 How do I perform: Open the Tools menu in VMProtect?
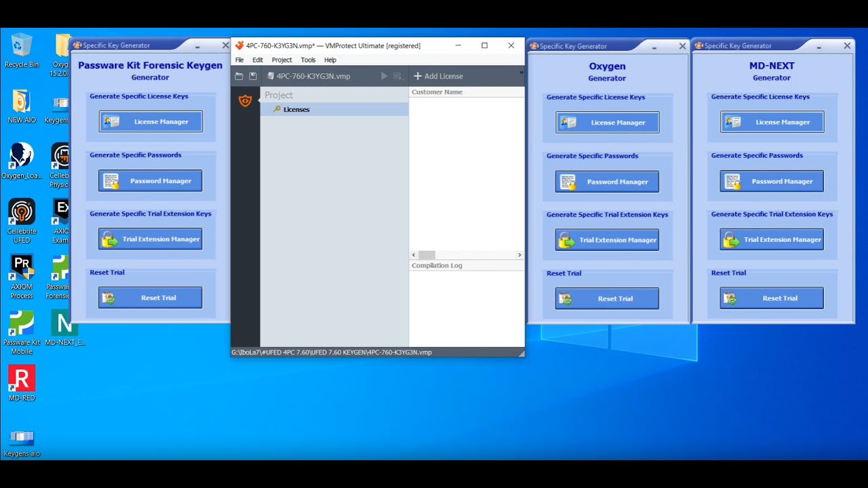308,60
